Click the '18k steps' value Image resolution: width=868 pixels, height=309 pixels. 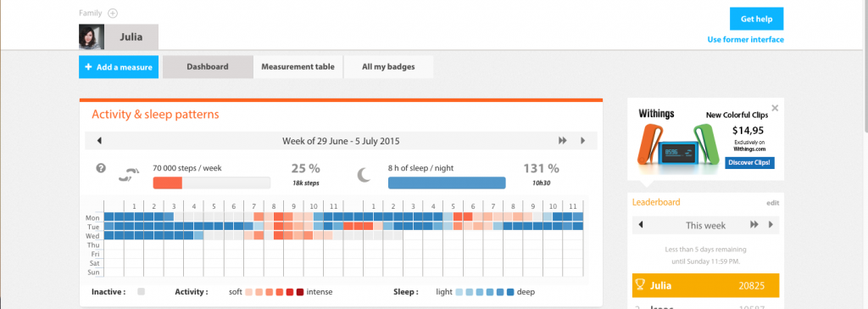(x=305, y=183)
